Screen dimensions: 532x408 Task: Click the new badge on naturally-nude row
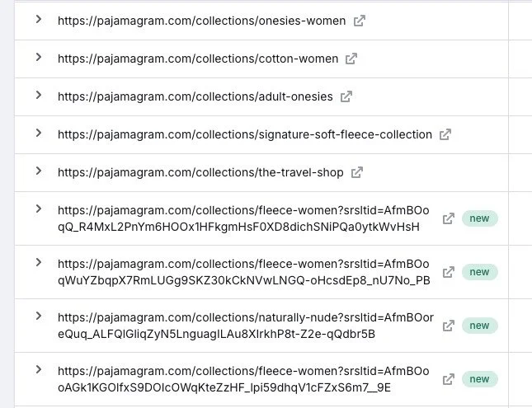click(x=479, y=326)
